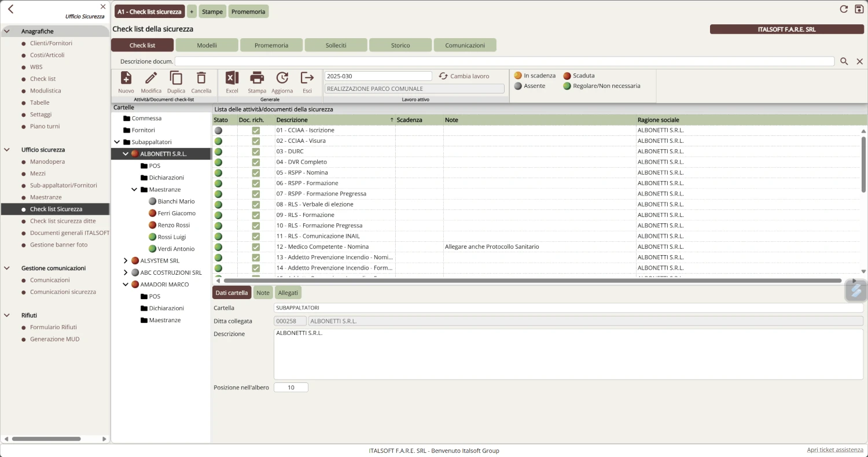Open the Allegati tab

[288, 293]
